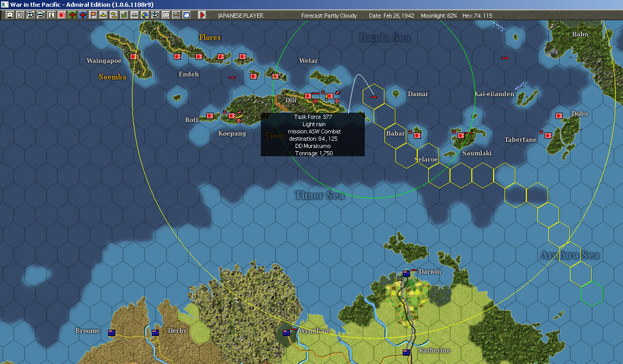Click the 'Soemba' island label
623x364 pixels.
[112, 77]
